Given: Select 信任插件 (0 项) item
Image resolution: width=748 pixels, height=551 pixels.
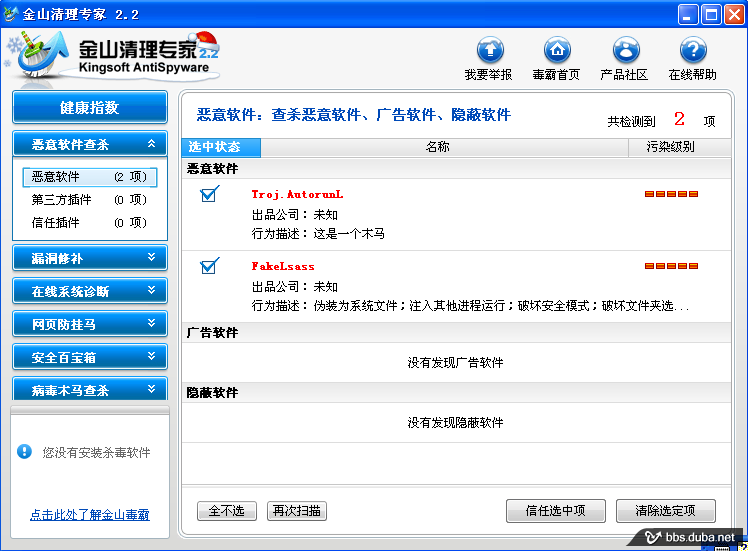Looking at the screenshot, I should (90, 222).
